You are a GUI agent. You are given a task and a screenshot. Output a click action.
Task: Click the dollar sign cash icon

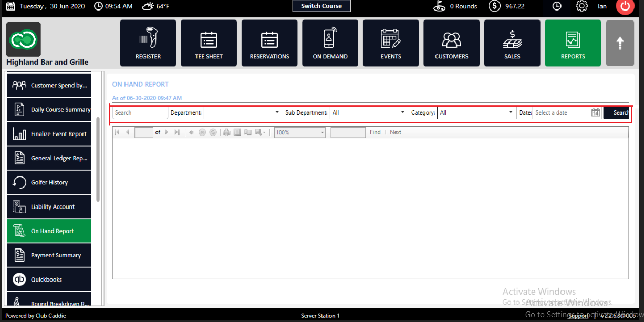[494, 6]
